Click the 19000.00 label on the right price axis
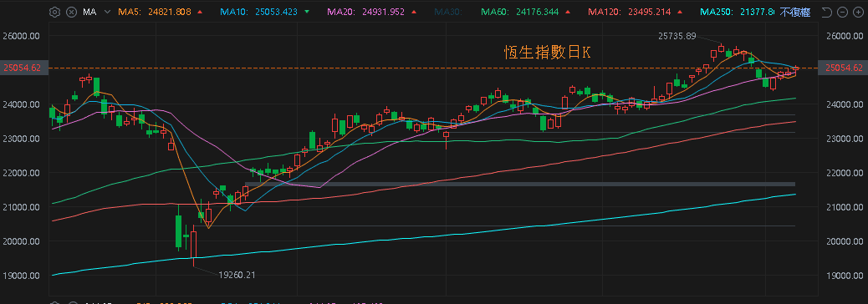868x304 pixels. tap(844, 276)
